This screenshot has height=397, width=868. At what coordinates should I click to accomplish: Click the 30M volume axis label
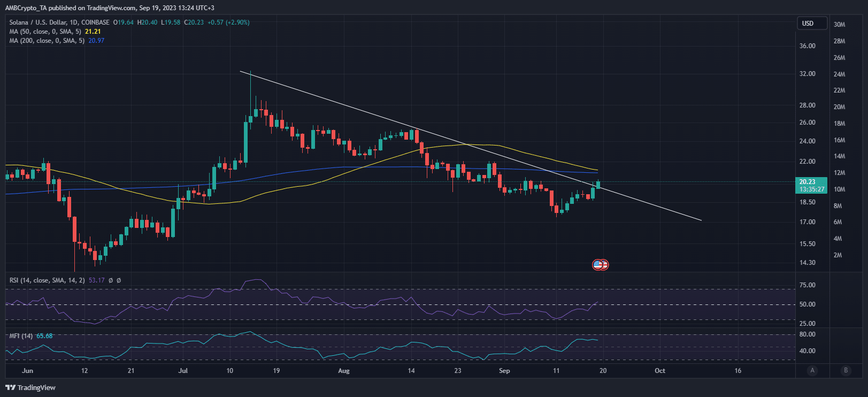(840, 25)
